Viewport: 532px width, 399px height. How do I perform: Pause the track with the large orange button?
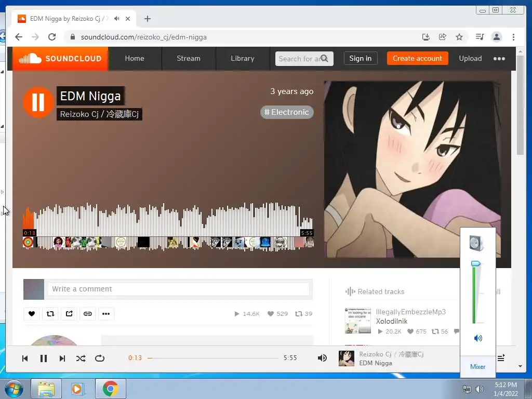38,102
